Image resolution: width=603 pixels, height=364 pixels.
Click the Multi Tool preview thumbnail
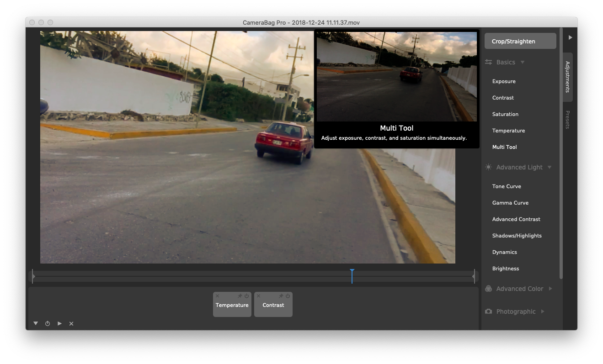click(x=397, y=77)
